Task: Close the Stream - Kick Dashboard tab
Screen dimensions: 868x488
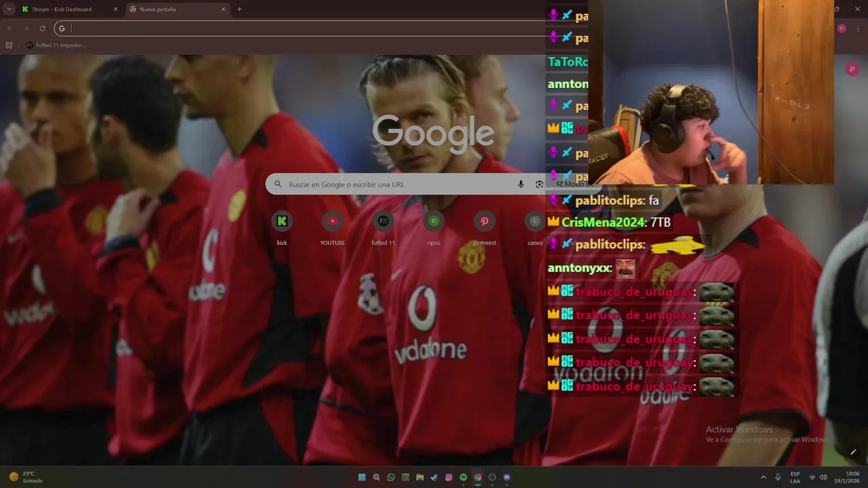Action: coord(115,9)
